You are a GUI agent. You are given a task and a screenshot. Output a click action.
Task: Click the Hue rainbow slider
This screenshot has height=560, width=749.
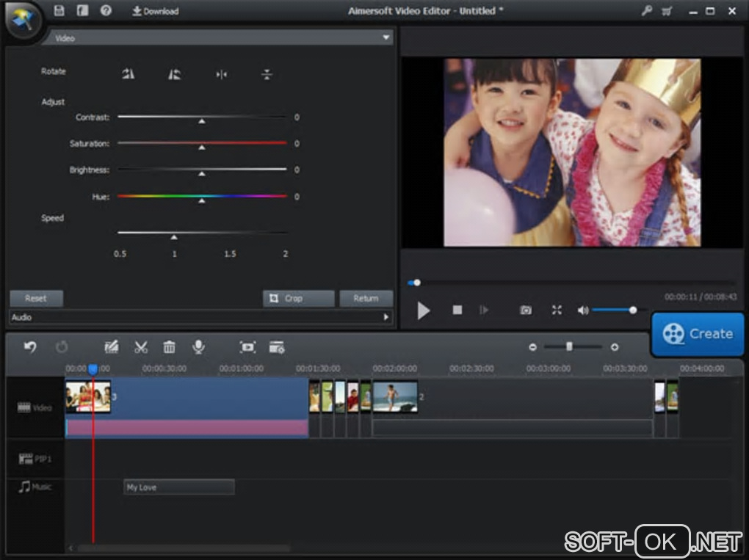pos(202,196)
